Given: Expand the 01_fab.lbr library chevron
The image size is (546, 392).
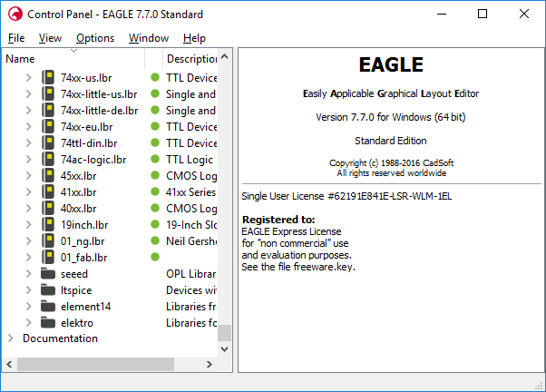Looking at the screenshot, I should tap(29, 258).
